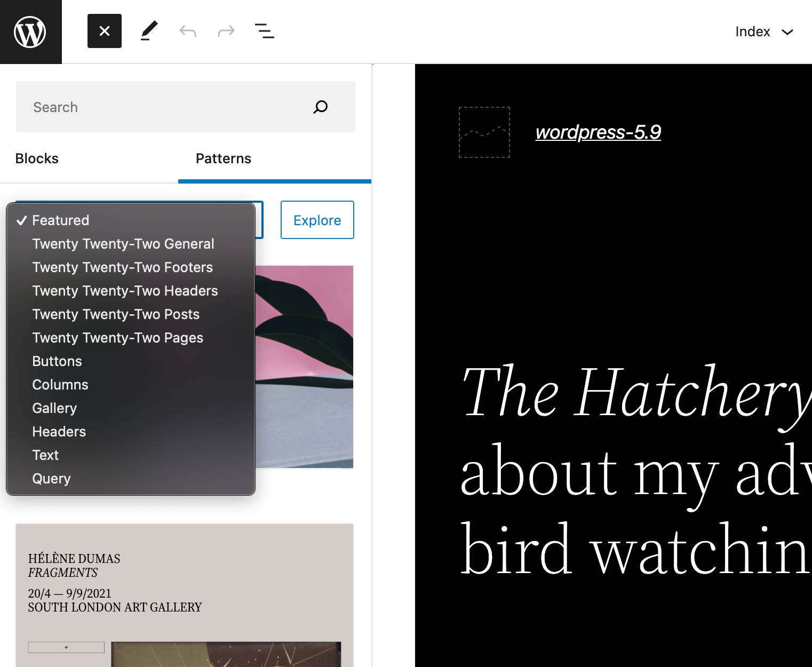Viewport: 812px width, 667px height.
Task: Click the Undo arrow
Action: pos(188,31)
